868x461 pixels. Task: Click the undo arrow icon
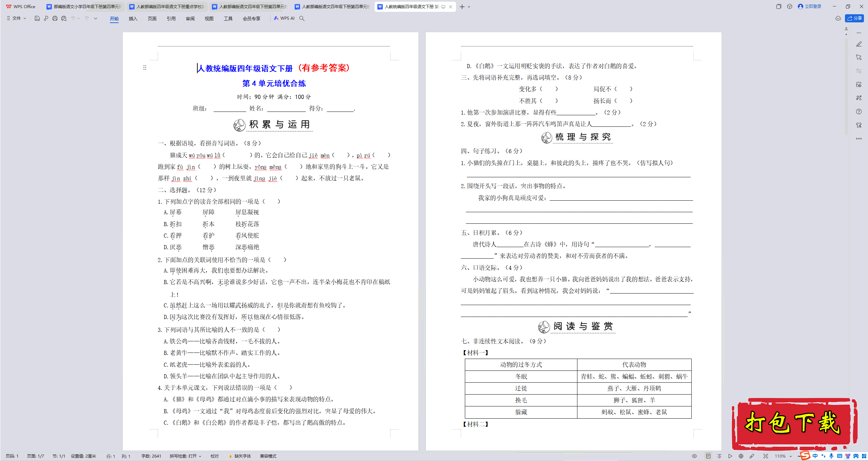point(73,18)
